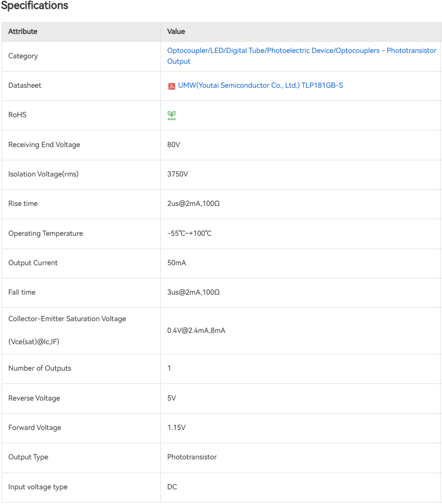This screenshot has height=504, width=442.
Task: Open the UMW TLP181GB-S datasheet link
Action: click(x=260, y=85)
